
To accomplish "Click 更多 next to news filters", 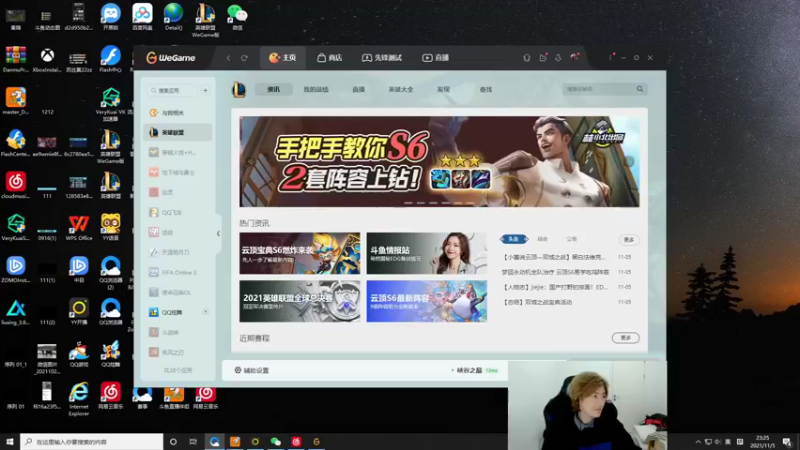I will click(629, 239).
